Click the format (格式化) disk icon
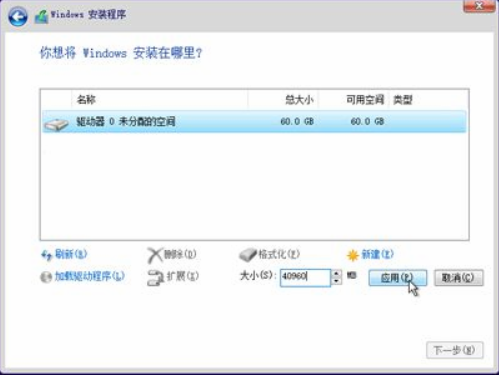Image resolution: width=499 pixels, height=375 pixels. pyautogui.click(x=248, y=255)
